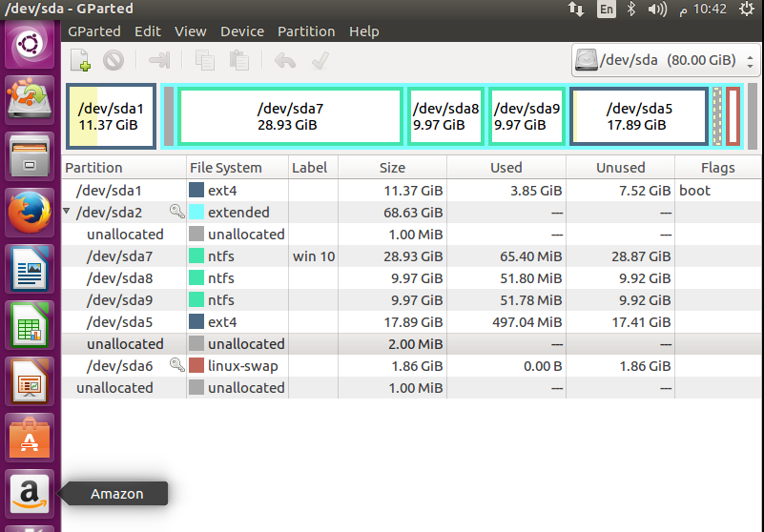Click the cyan extended color swatch

pyautogui.click(x=196, y=212)
